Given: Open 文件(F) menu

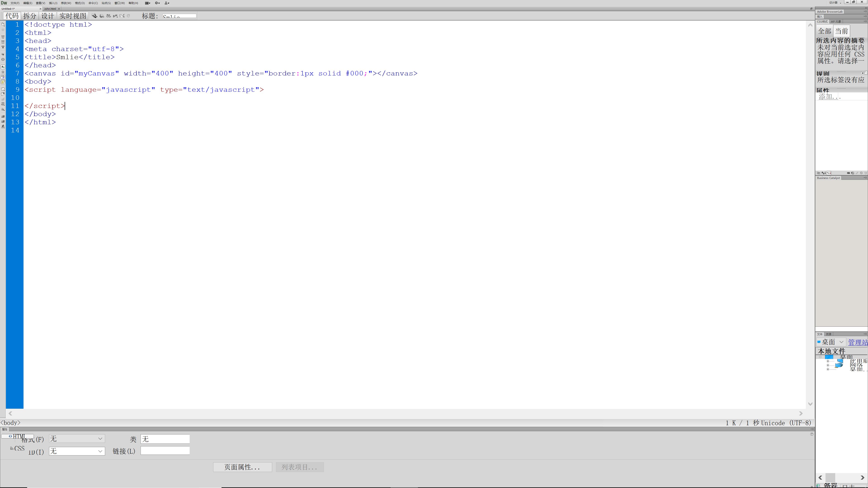Looking at the screenshot, I should coord(15,3).
